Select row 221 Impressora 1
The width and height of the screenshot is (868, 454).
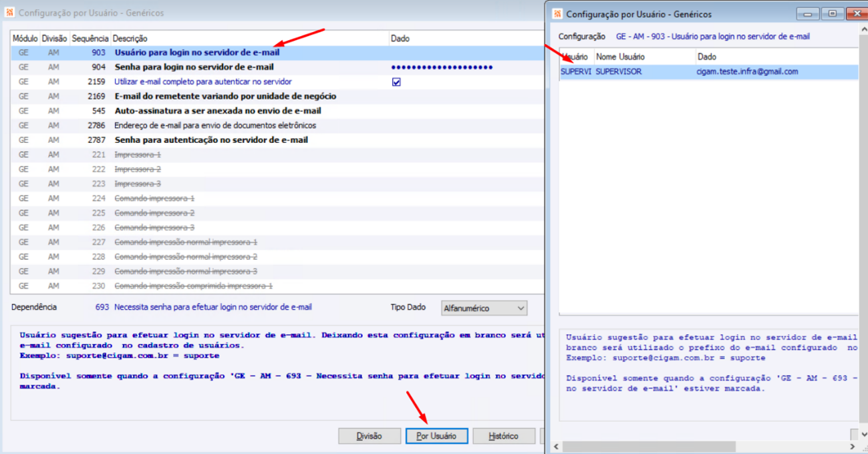278,154
